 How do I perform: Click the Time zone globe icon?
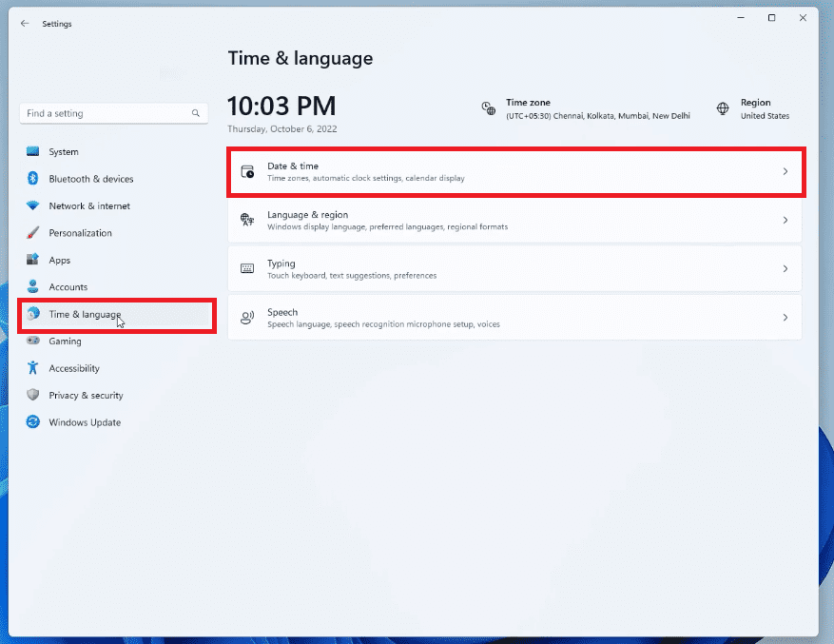(x=488, y=107)
